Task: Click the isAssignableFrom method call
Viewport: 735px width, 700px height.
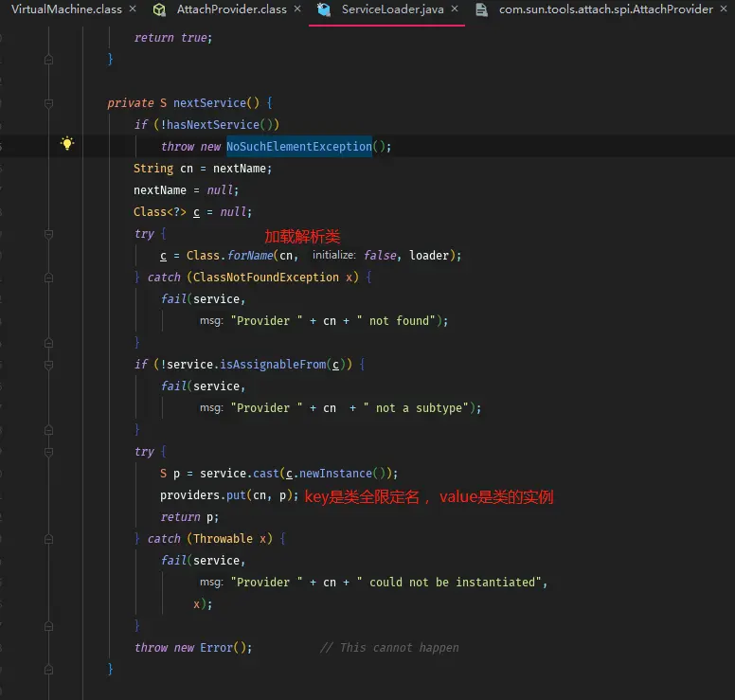Action: (274, 365)
